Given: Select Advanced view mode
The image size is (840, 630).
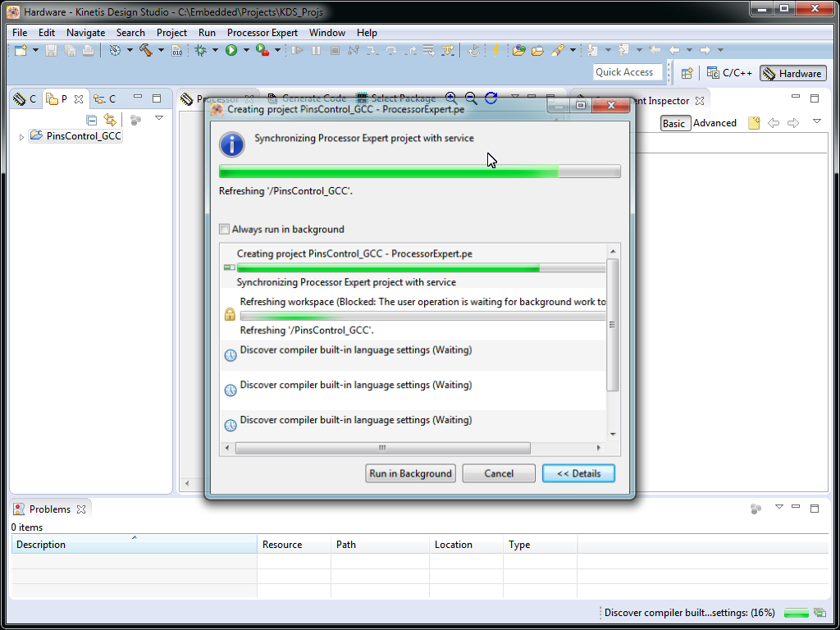Looking at the screenshot, I should [714, 123].
